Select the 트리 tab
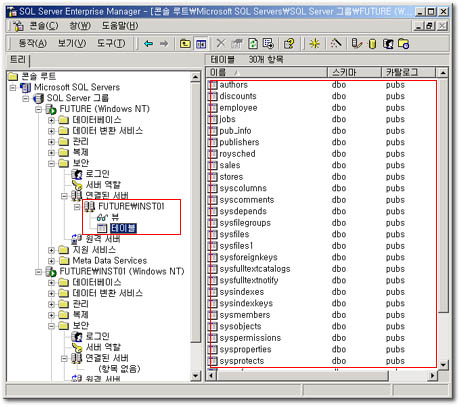 tap(18, 60)
